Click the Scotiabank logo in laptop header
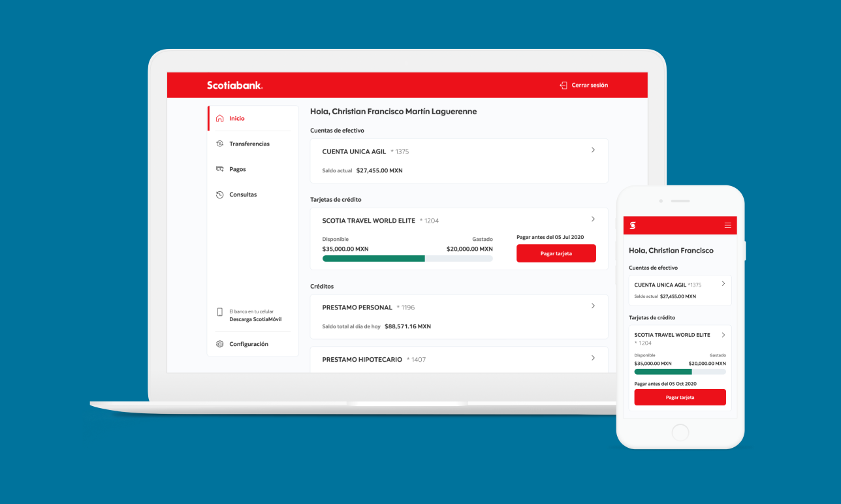The image size is (841, 504). (x=235, y=86)
